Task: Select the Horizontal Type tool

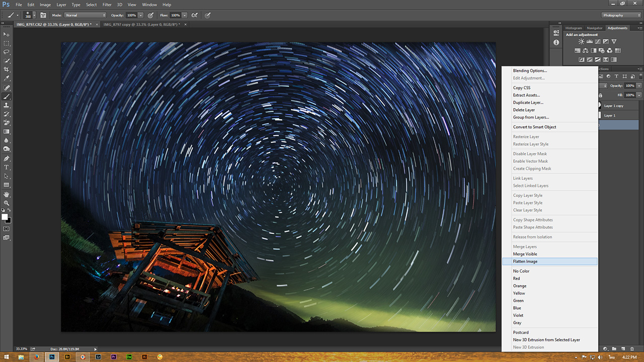Action: coord(7,167)
